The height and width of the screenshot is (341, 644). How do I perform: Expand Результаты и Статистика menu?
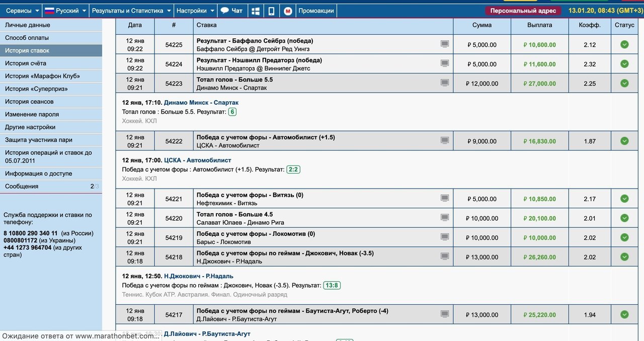pos(131,11)
